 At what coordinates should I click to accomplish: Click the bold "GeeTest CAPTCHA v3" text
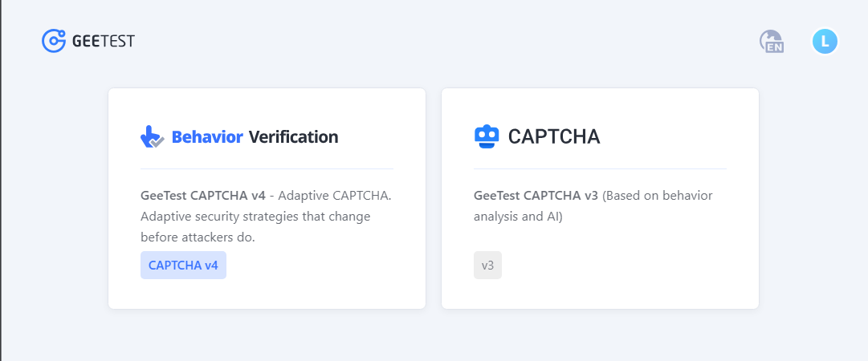click(x=536, y=196)
